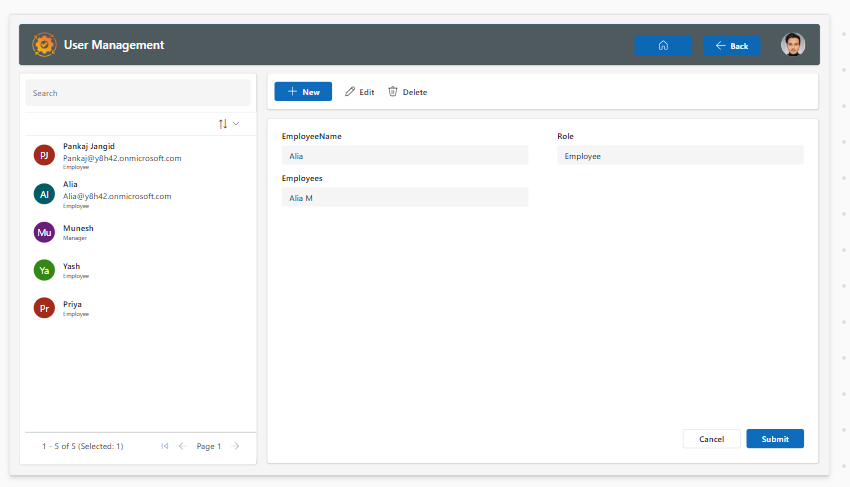Select Munesh in the user list
Viewport: 850px width, 487px height.
(x=138, y=232)
